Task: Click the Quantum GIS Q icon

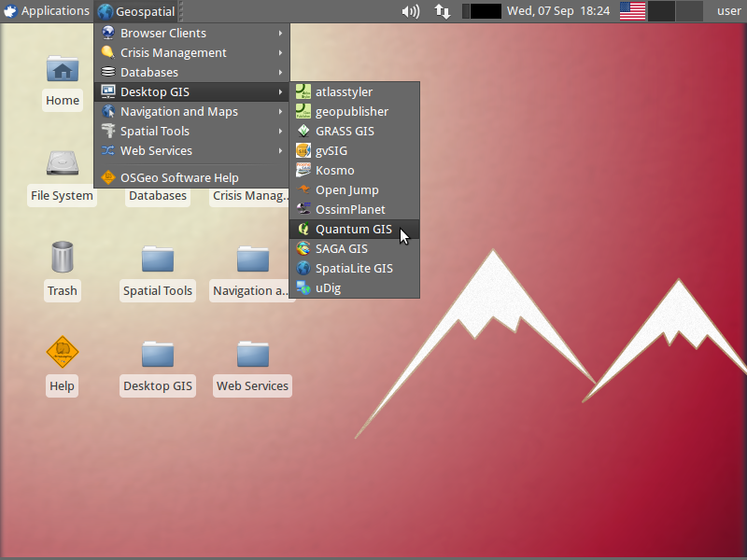Action: coord(303,229)
